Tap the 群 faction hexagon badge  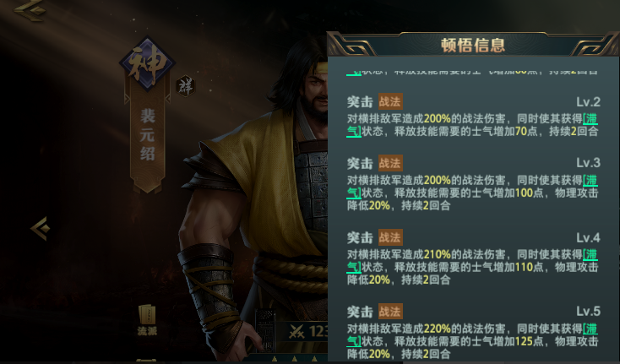pyautogui.click(x=186, y=86)
